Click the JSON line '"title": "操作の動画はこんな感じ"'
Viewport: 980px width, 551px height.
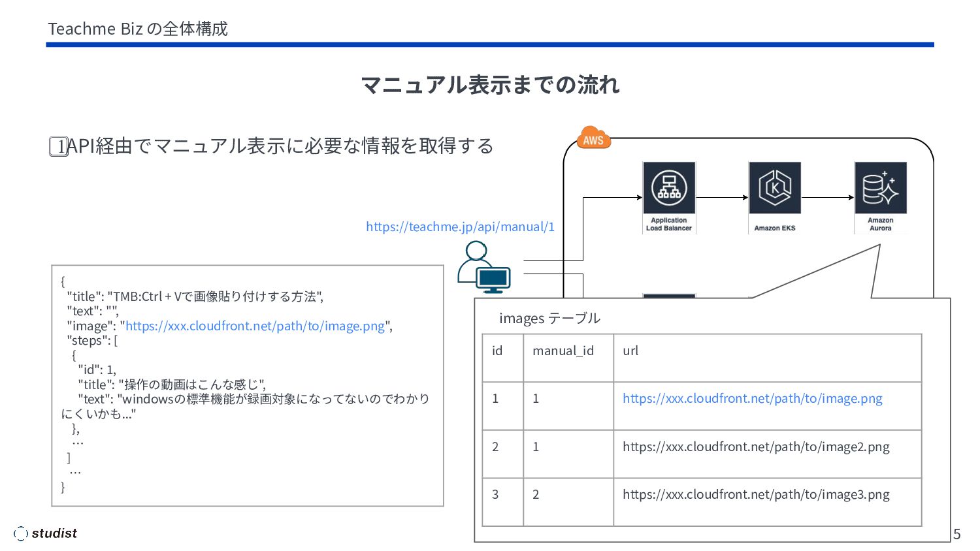coord(172,385)
